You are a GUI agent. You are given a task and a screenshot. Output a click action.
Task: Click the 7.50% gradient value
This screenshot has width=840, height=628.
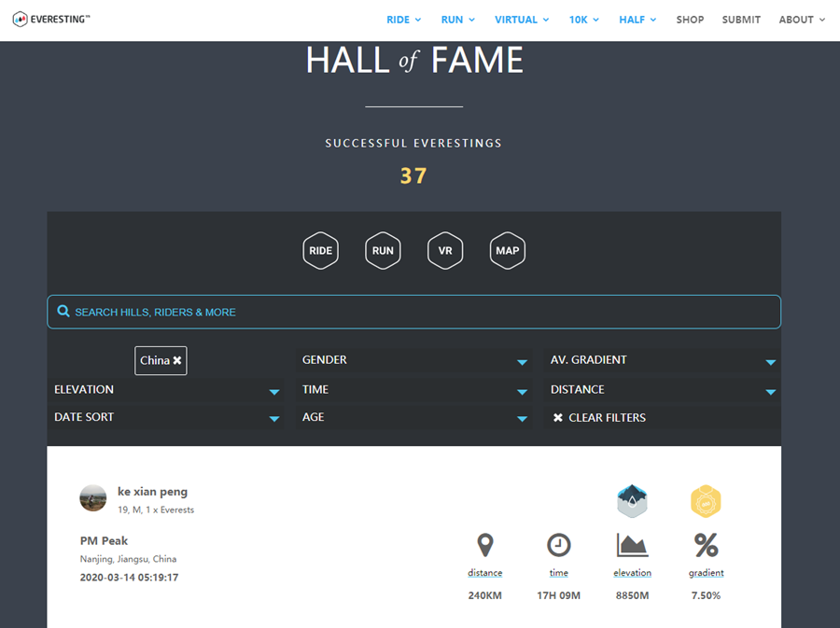tap(707, 595)
